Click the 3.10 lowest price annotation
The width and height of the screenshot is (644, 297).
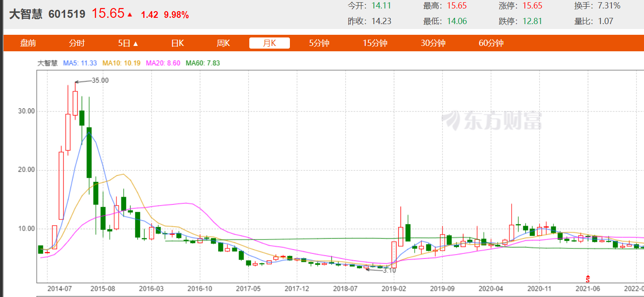(x=389, y=270)
